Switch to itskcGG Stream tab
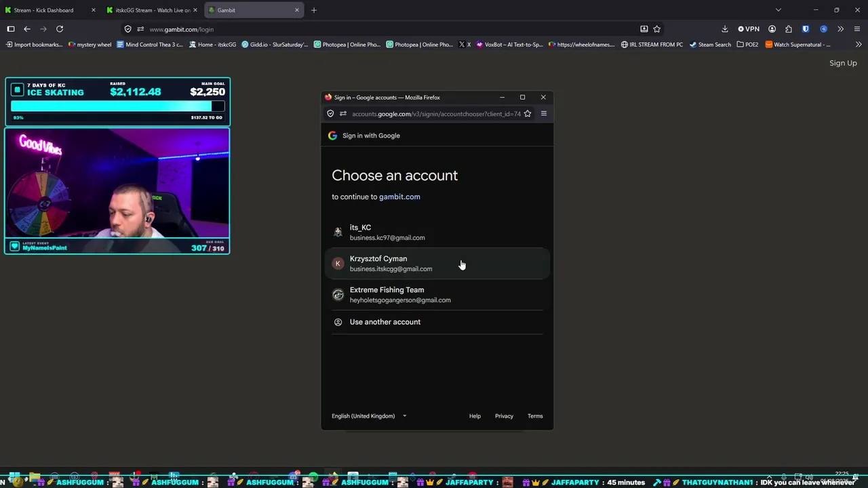Viewport: 868px width, 488px height. [152, 10]
